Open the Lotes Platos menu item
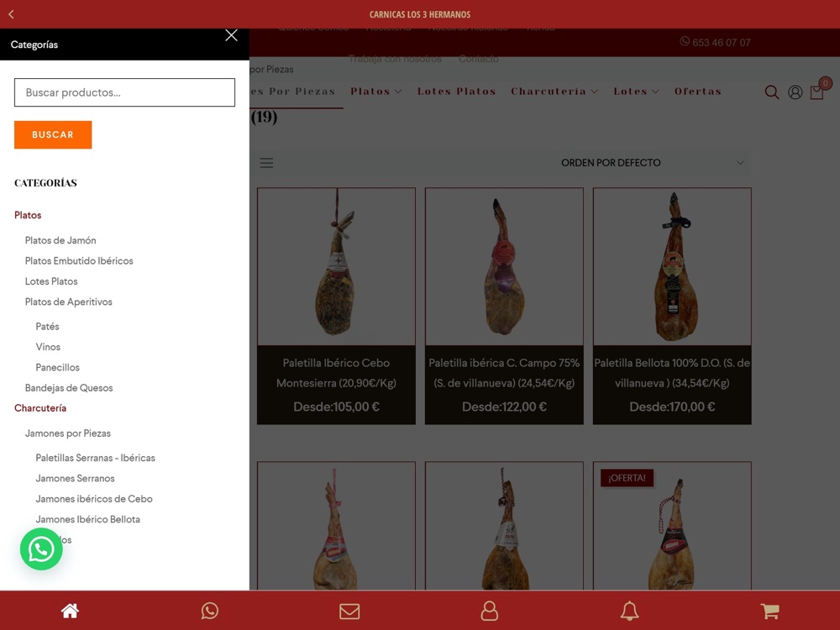 click(x=456, y=91)
